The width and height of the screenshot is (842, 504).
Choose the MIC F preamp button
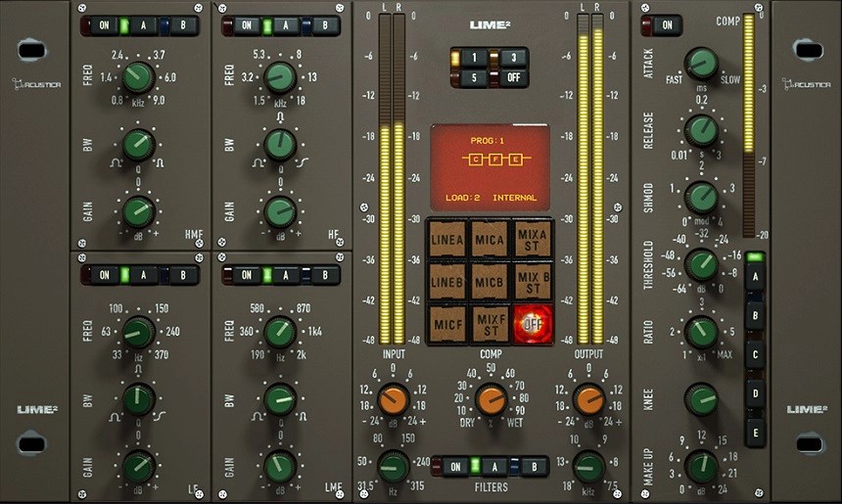[447, 324]
